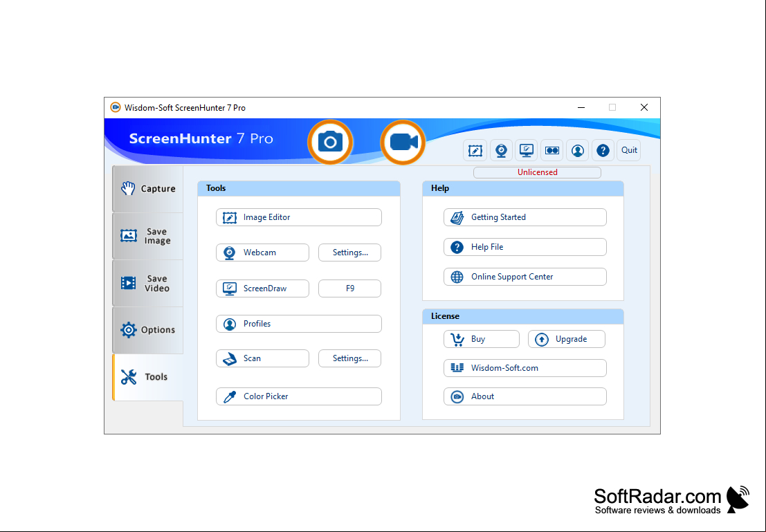
Task: Click the shopping cart icon beside Buy
Action: tap(457, 340)
